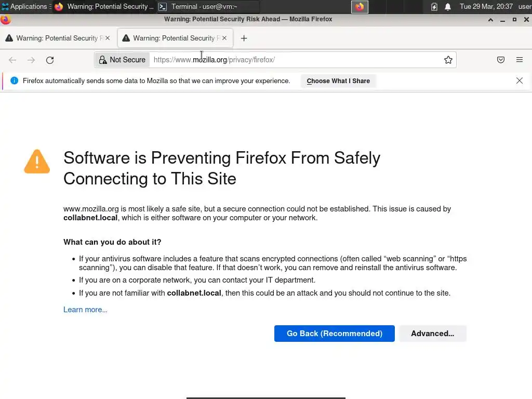Screen dimensions: 532x399
Task: Close the first Warning tab
Action: [x=108, y=38]
